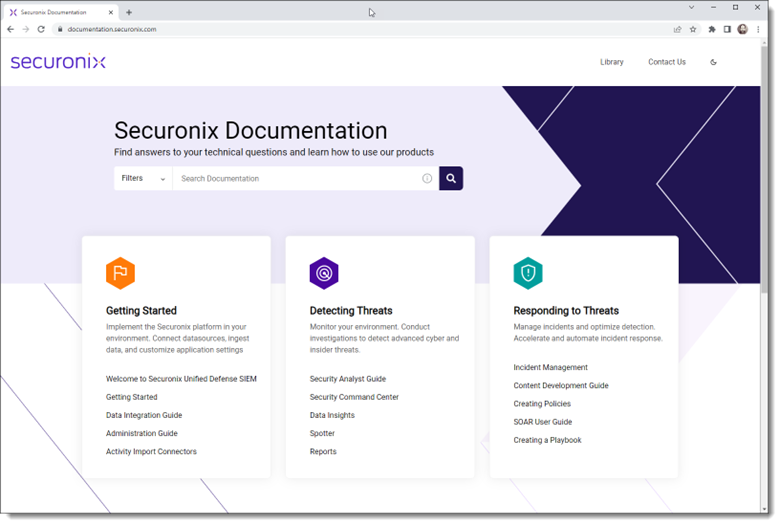Click the purple Detecting Threats icon
This screenshot has width=780, height=525.
click(x=324, y=273)
